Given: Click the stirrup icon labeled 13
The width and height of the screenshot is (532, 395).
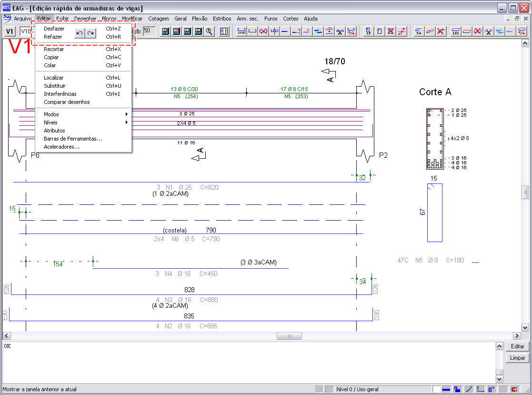Looking at the screenshot, I should pos(369,31).
